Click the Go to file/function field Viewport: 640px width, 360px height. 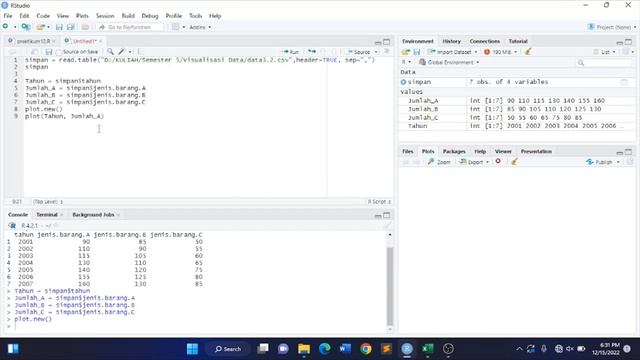click(x=130, y=27)
